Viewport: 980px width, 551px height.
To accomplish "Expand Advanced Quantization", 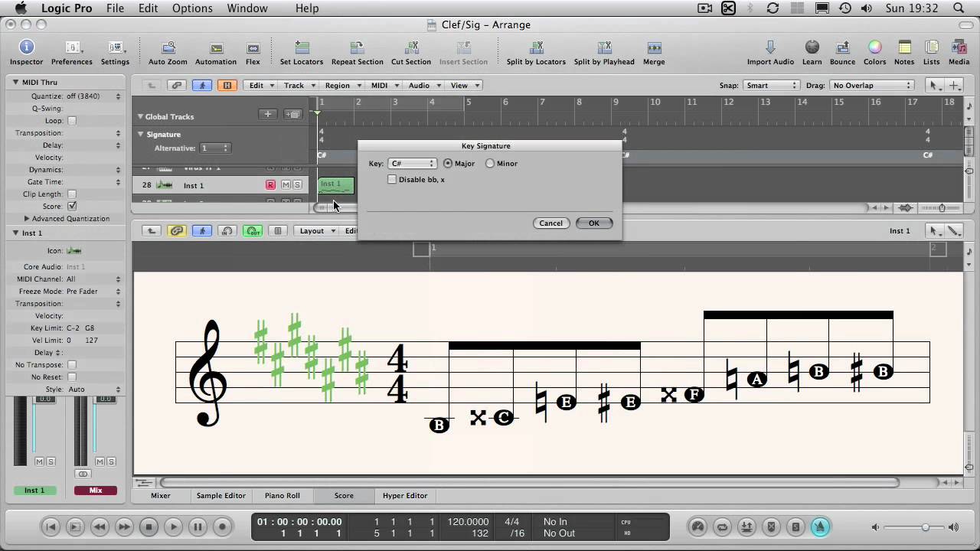I will 28,219.
